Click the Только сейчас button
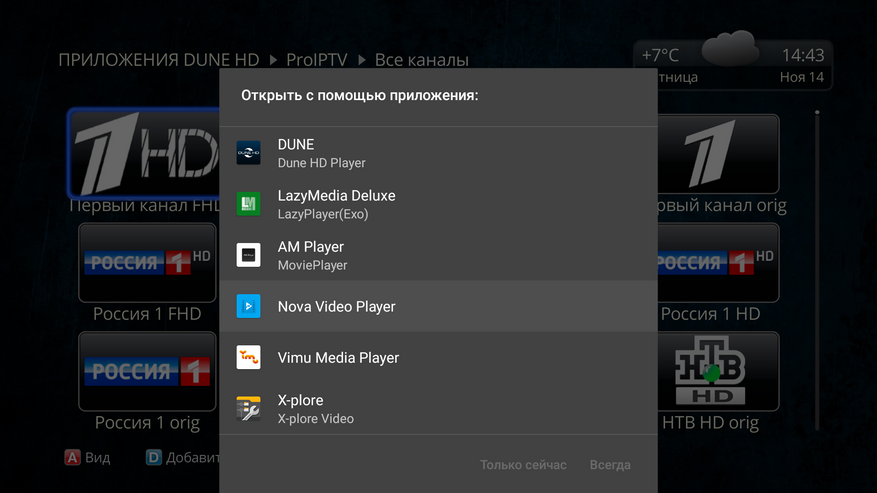The height and width of the screenshot is (493, 877). pyautogui.click(x=523, y=465)
